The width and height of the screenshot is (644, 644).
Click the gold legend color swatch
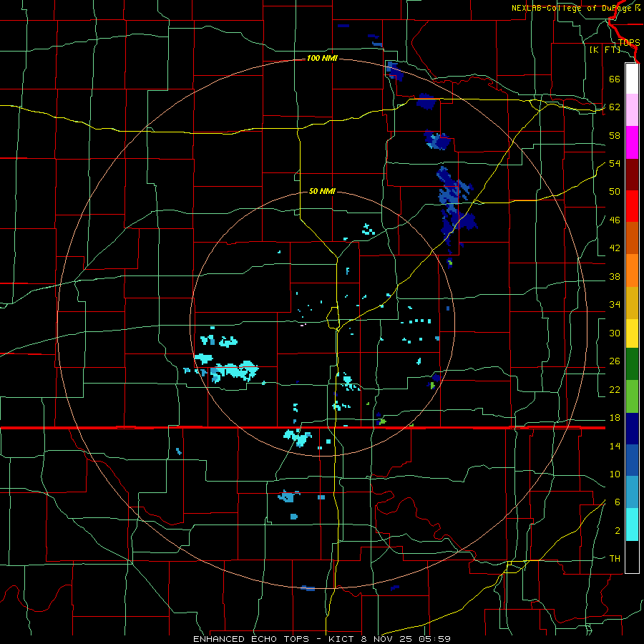(632, 303)
